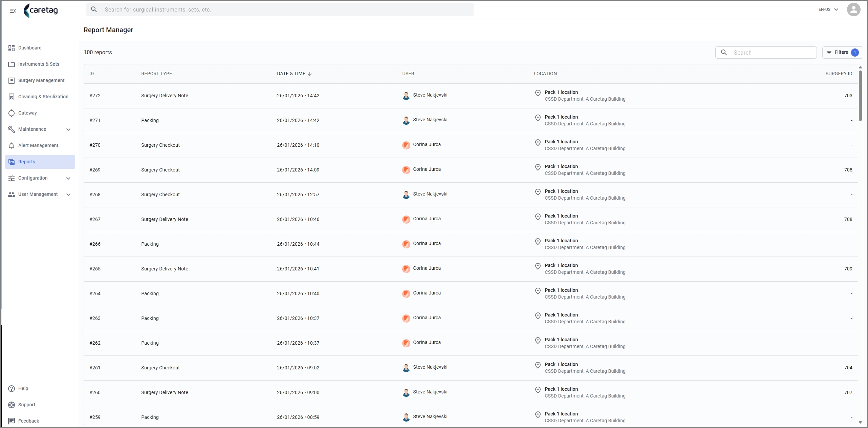868x428 pixels.
Task: Click the Reports icon in the sidebar
Action: coord(12,162)
